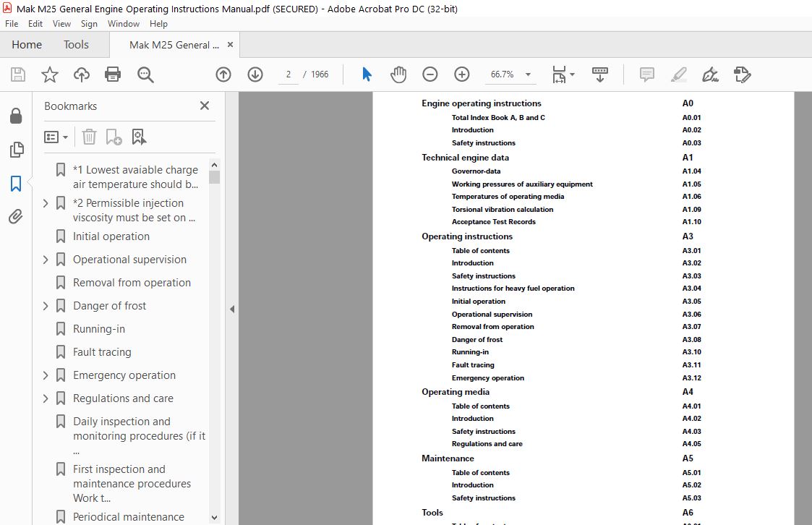
Task: Open the Attachments paperclip panel
Action: point(16,216)
